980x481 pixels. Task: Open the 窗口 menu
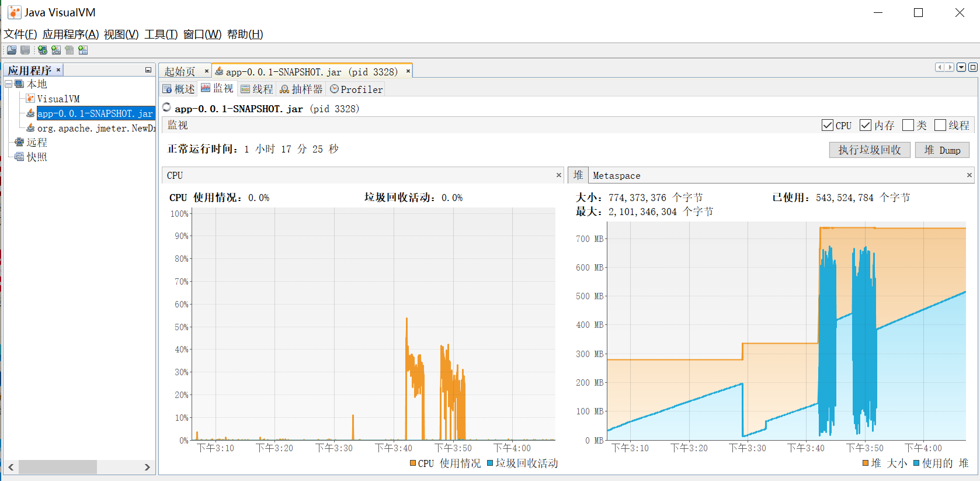click(202, 34)
